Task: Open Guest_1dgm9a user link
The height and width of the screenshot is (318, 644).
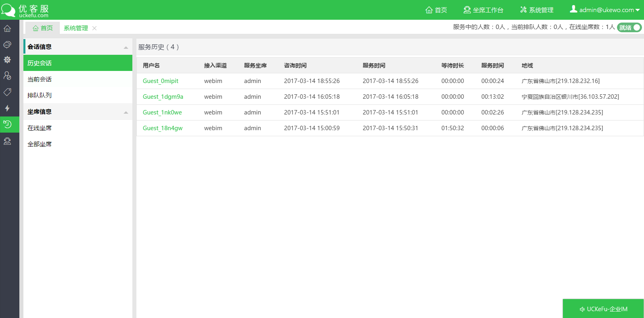Action: [163, 97]
